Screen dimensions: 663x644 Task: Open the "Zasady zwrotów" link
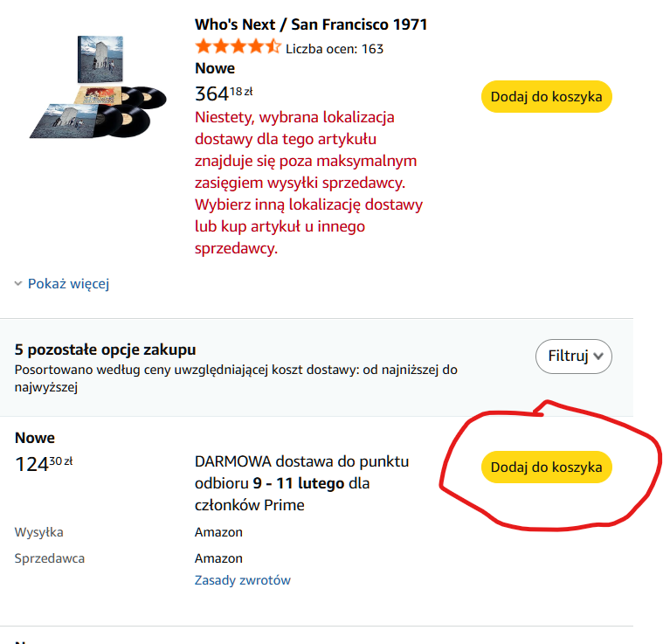click(x=242, y=580)
